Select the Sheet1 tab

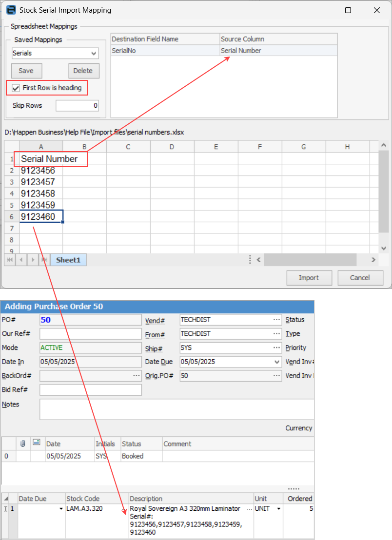click(68, 260)
